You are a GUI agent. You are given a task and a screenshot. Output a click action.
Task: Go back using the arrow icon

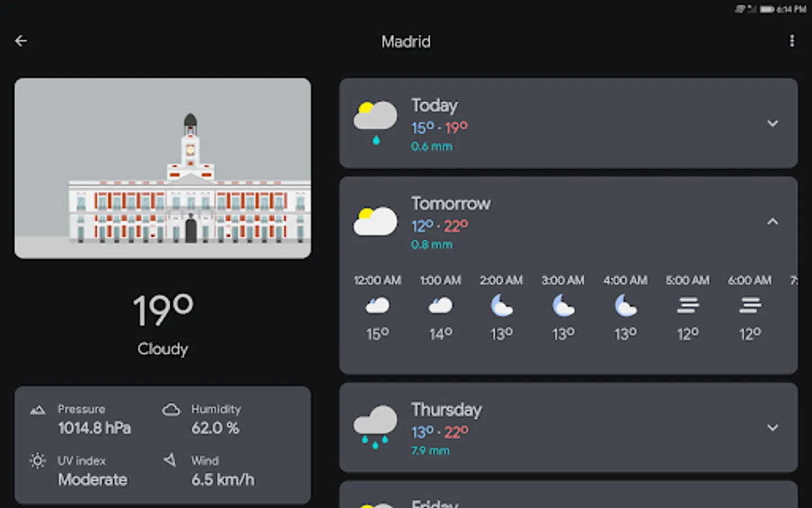[x=21, y=41]
